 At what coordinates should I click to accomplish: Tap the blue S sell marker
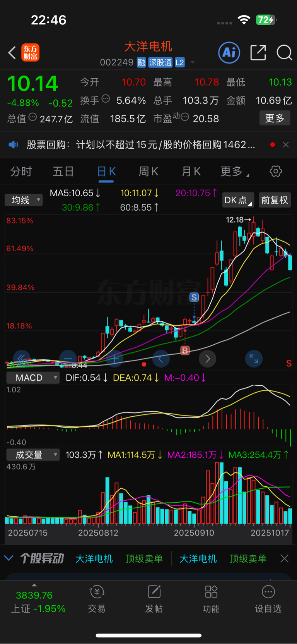click(194, 297)
